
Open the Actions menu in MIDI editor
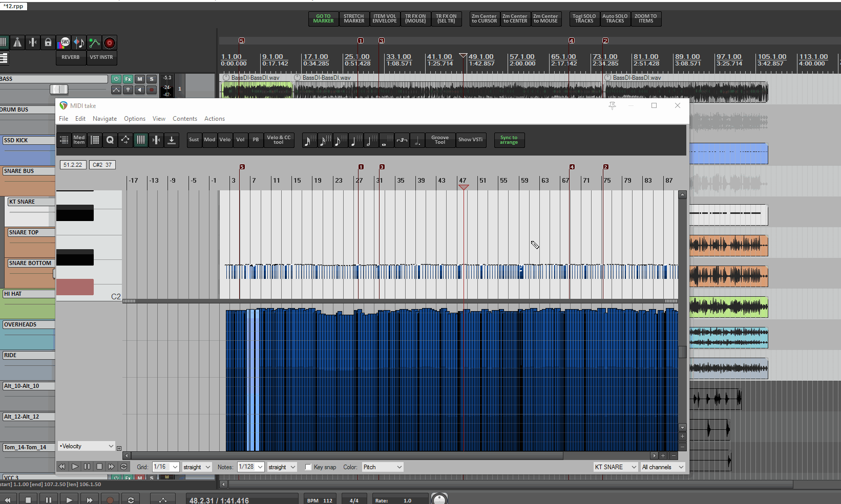pyautogui.click(x=214, y=119)
